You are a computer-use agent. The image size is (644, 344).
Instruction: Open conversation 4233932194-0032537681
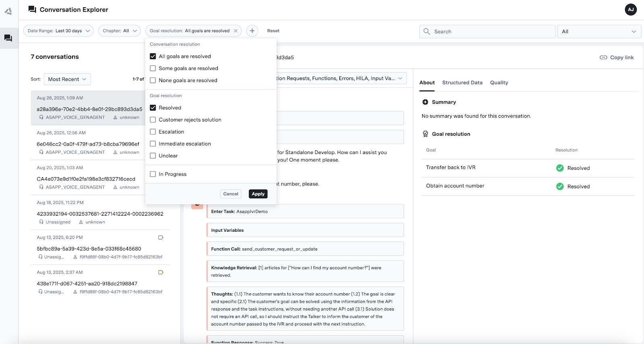(100, 212)
